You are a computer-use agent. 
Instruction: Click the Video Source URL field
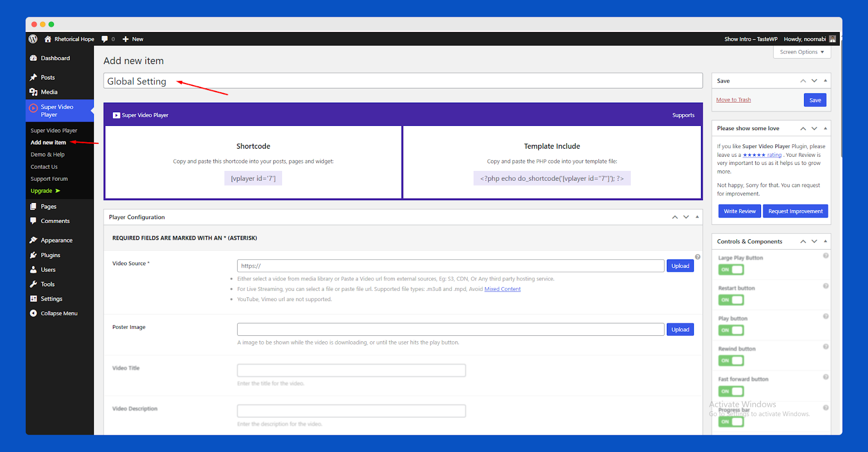pos(450,266)
